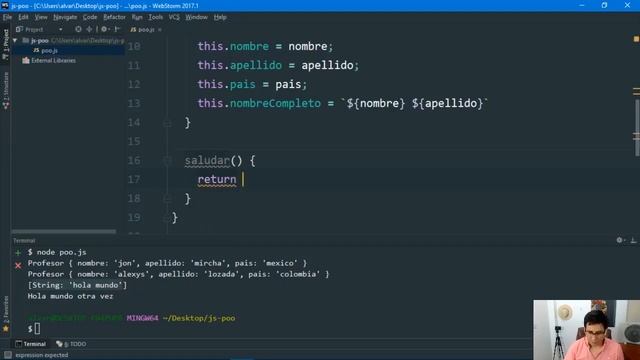Click the fold marker on line 19
The image size is (640, 360).
point(167,218)
